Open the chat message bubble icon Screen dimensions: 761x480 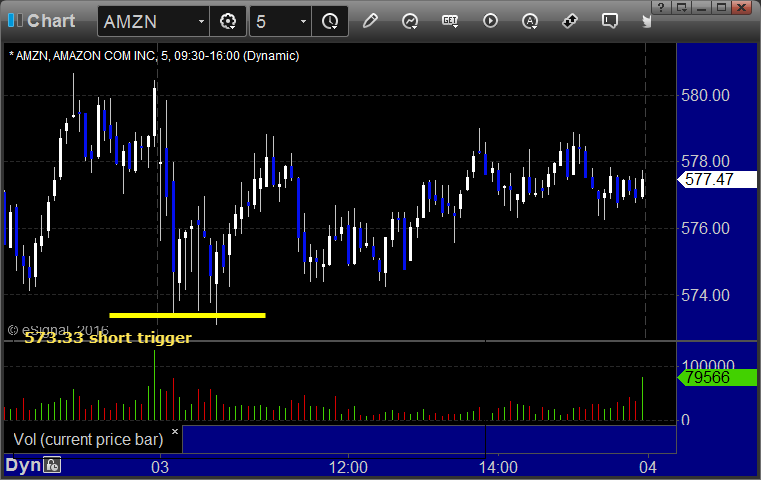609,21
